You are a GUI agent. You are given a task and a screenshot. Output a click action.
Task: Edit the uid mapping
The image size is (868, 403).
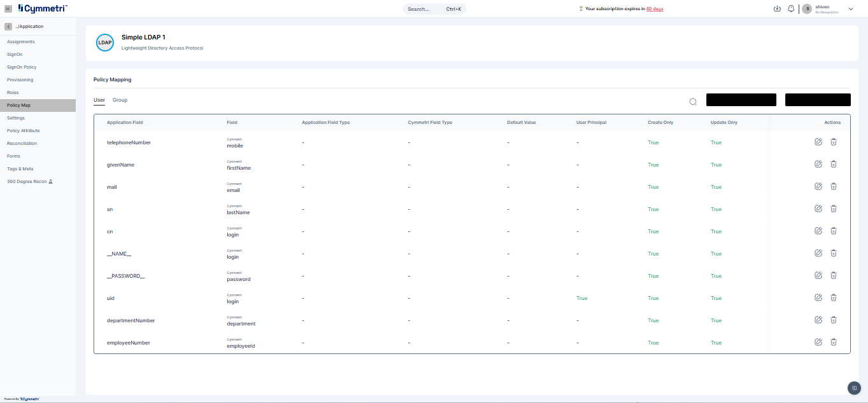[818, 297]
